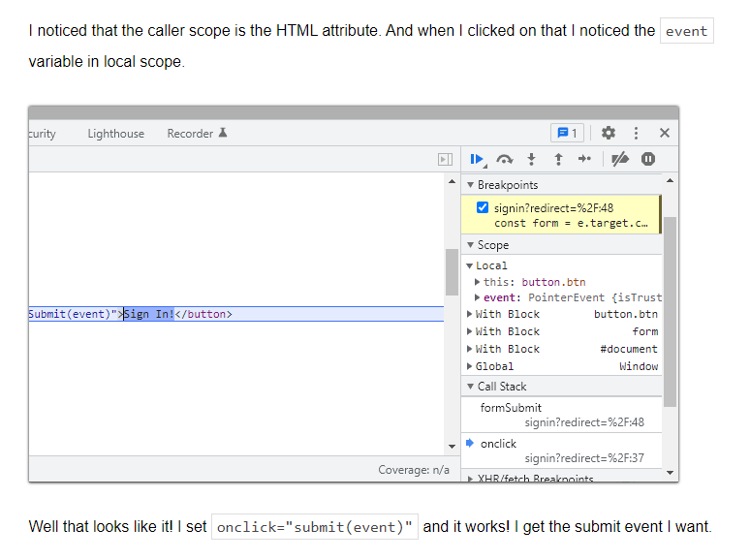This screenshot has height=560, width=750.
Task: Click the </button> closing tag in source
Action: click(x=203, y=314)
